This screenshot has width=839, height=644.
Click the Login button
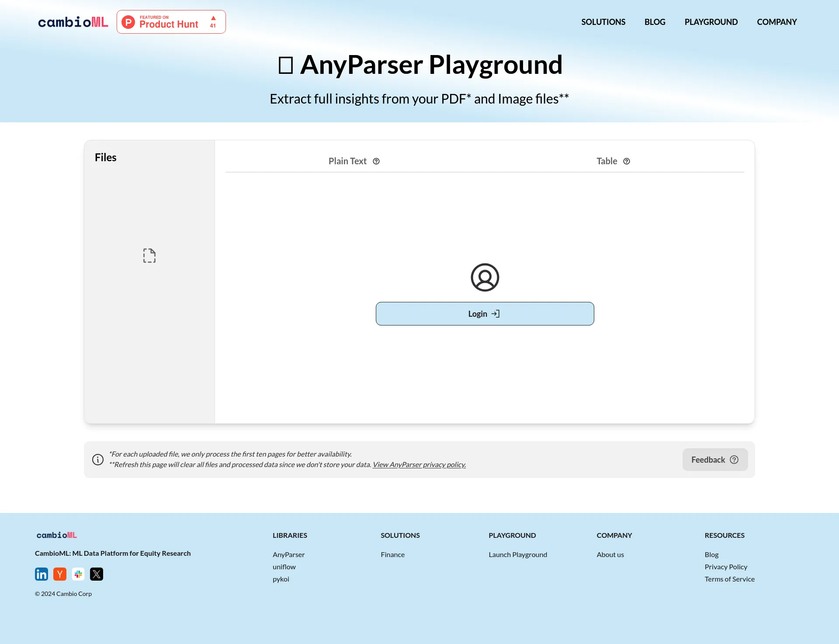pyautogui.click(x=485, y=314)
